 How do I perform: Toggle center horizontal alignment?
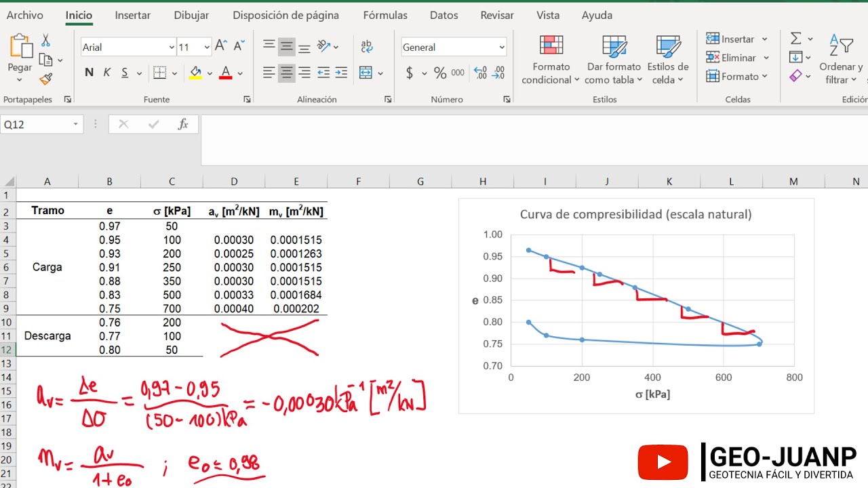287,73
